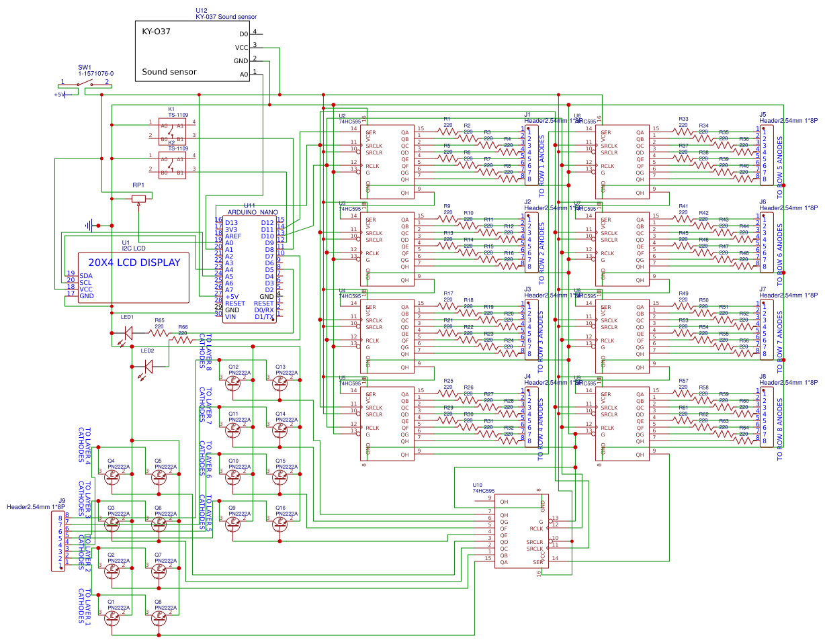
Task: Click the J9 8-pin header connector
Action: (x=59, y=541)
